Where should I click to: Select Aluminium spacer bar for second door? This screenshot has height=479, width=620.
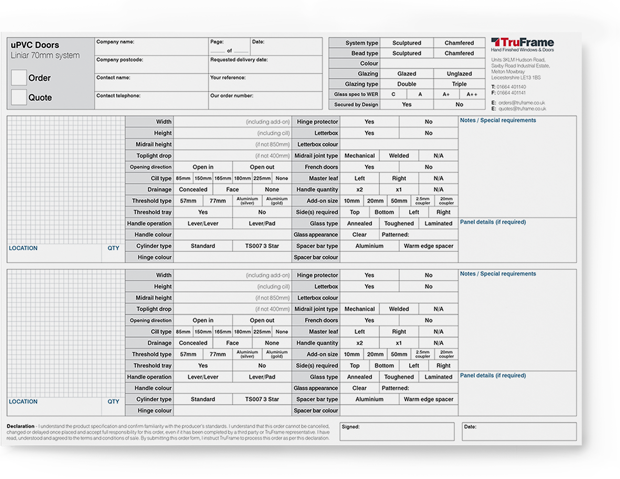(369, 399)
